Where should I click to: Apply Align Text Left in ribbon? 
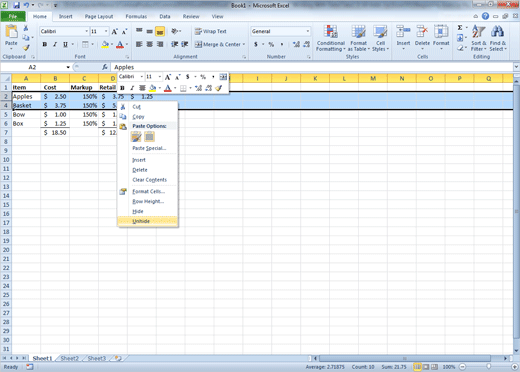point(139,44)
